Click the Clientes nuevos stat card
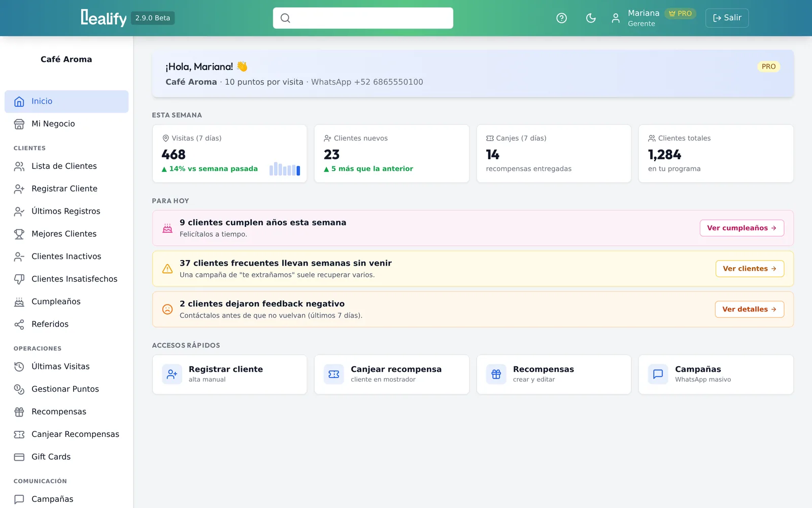The image size is (812, 508). coord(392,153)
